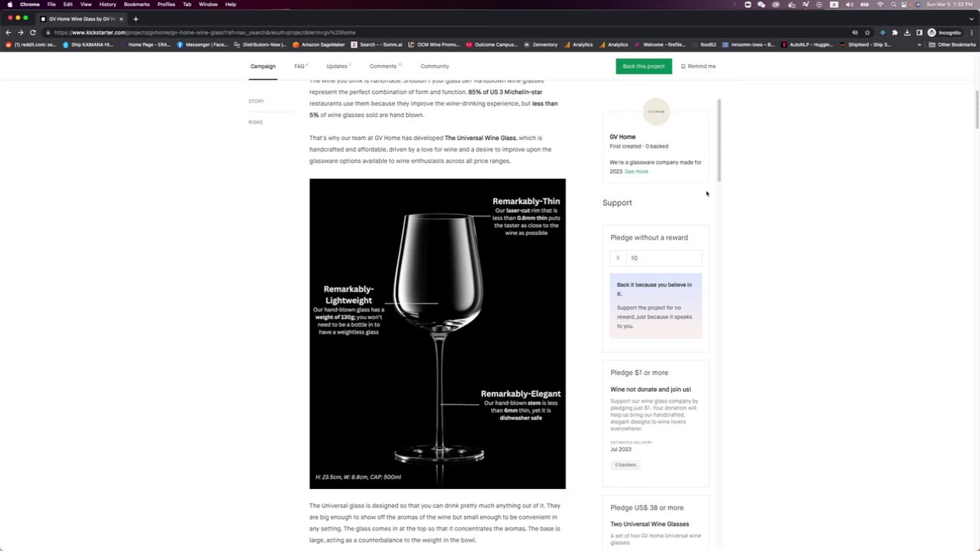Switch to the Comments tab
Screen dimensions: 980x551
coord(384,66)
